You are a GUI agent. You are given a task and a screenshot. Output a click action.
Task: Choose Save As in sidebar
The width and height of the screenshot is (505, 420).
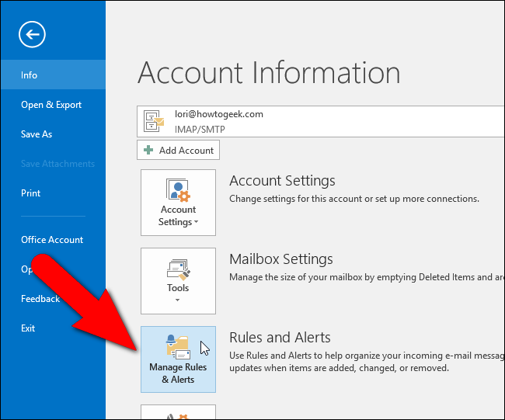53,134
